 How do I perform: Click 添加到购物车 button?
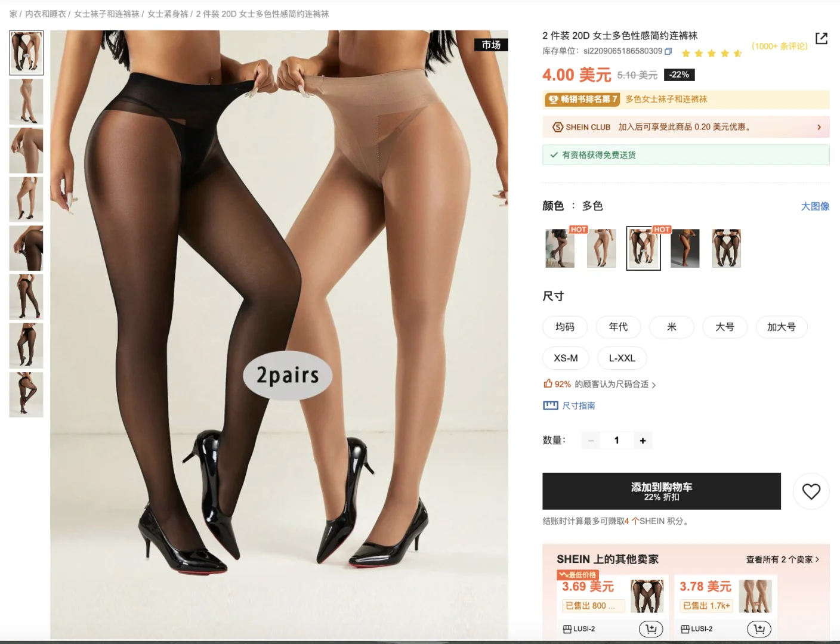661,491
